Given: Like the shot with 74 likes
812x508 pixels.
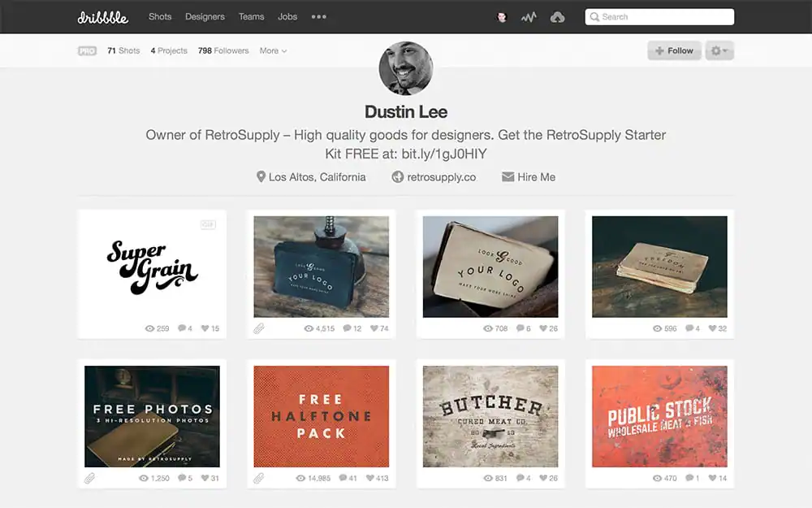Looking at the screenshot, I should click(374, 328).
